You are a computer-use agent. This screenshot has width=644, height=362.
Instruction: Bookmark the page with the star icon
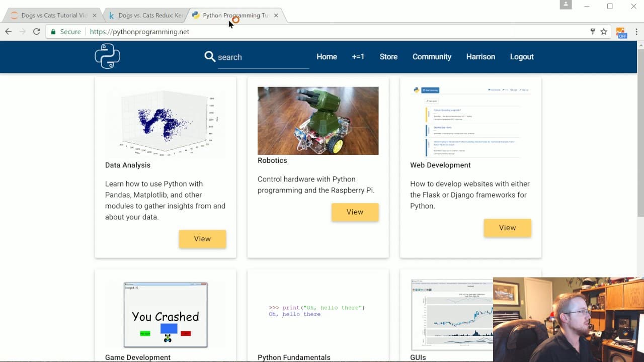tap(604, 32)
